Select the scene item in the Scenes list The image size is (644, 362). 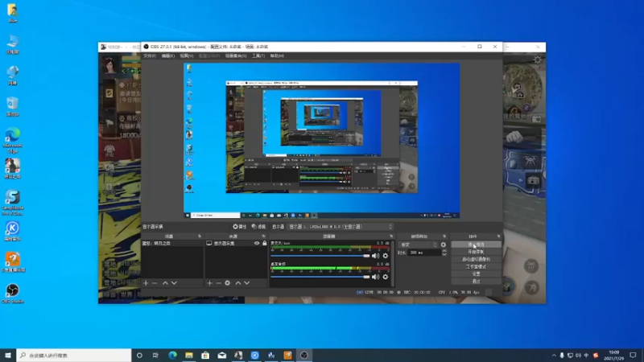click(x=171, y=244)
